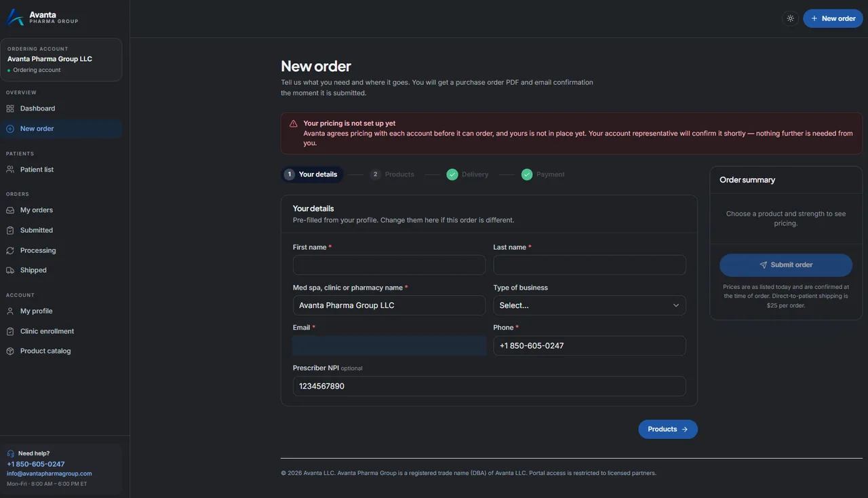Jump to the Payment step
The width and height of the screenshot is (868, 498).
click(543, 174)
